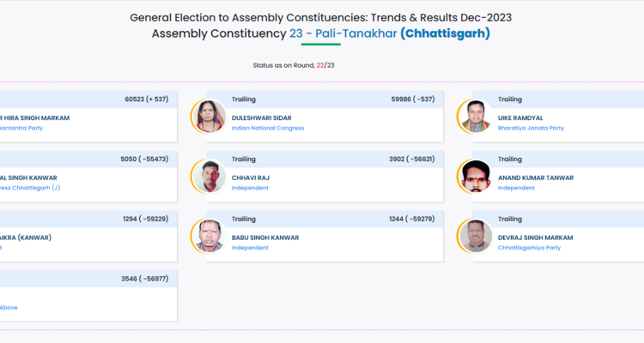
Task: Click vote count 1244 ( -59279)
Action: coord(412,220)
